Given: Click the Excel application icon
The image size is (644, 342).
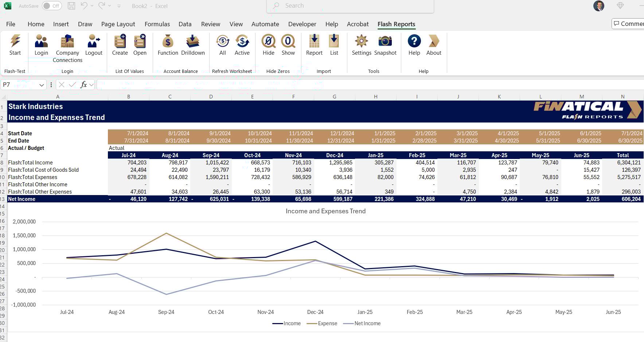Looking at the screenshot, I should coord(7,6).
